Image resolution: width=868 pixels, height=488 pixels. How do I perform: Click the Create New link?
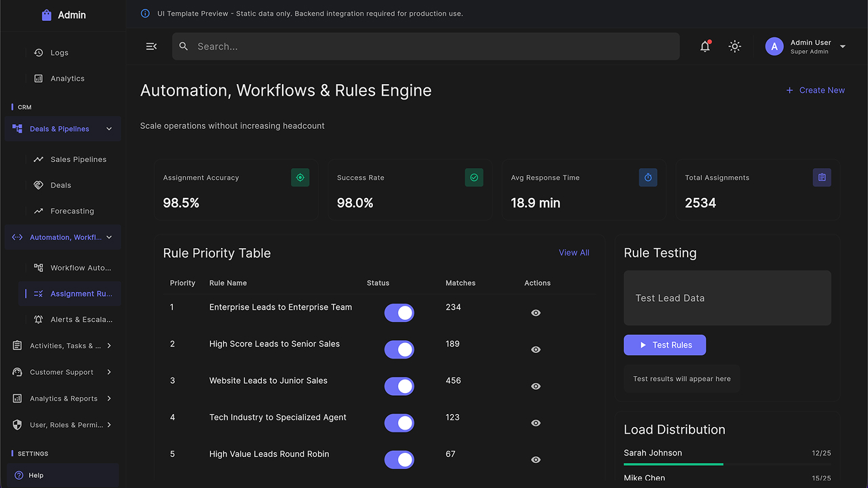815,90
